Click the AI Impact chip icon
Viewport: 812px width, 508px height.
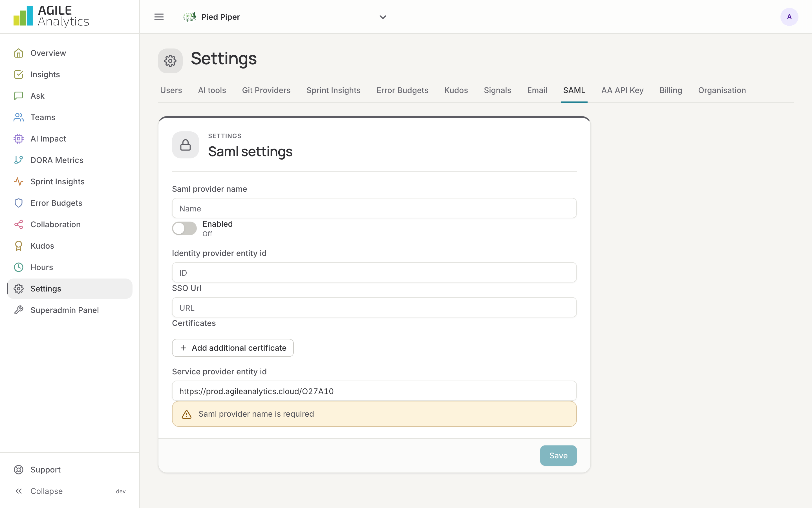click(19, 139)
